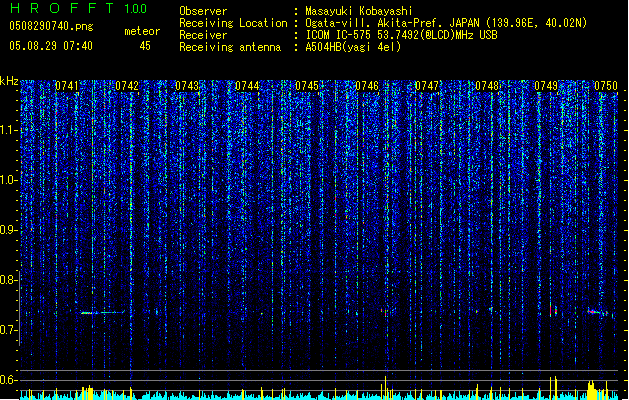
Task: Click the wide yellow power burst before 0750
Action: [591, 390]
